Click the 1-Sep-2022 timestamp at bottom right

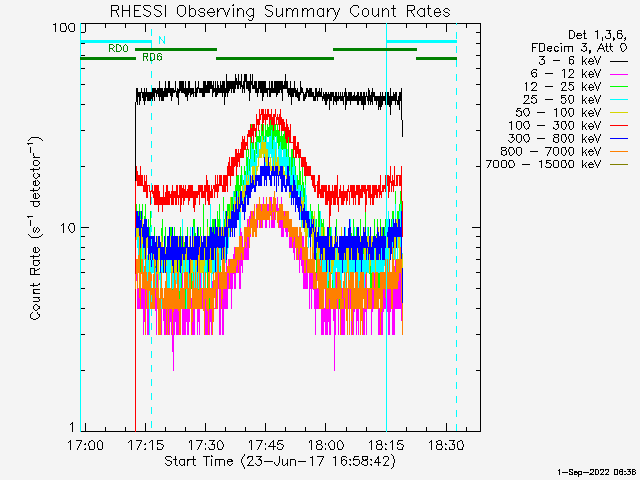[596, 472]
